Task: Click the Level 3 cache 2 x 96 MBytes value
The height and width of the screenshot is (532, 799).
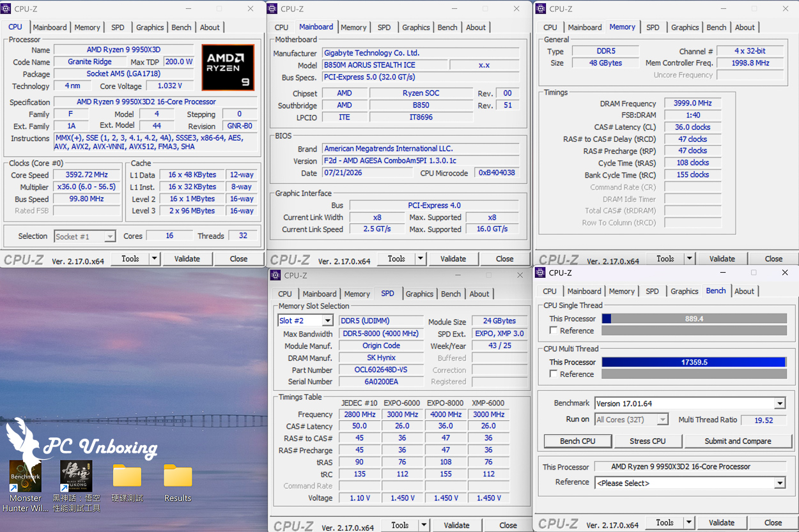Action: click(x=192, y=211)
